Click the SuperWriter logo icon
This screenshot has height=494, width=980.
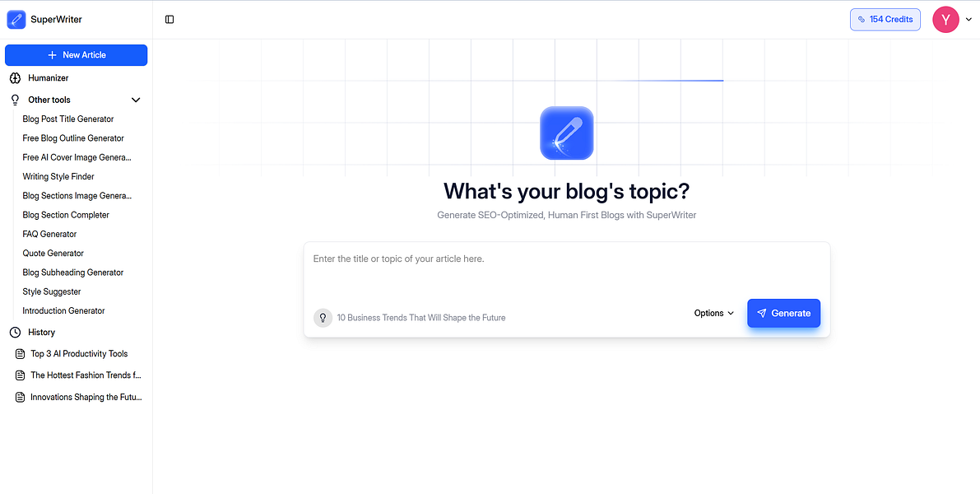(x=16, y=19)
